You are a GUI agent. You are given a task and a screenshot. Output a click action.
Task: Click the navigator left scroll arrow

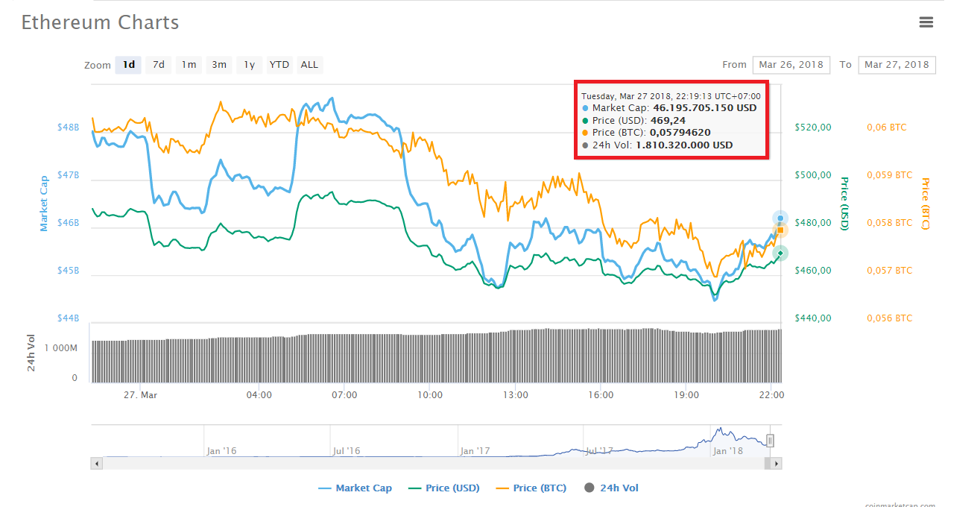pos(96,464)
